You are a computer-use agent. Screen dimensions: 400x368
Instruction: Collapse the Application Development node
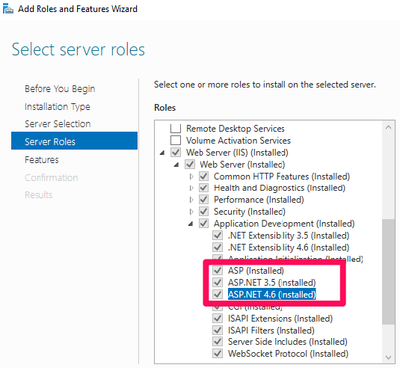(x=191, y=224)
